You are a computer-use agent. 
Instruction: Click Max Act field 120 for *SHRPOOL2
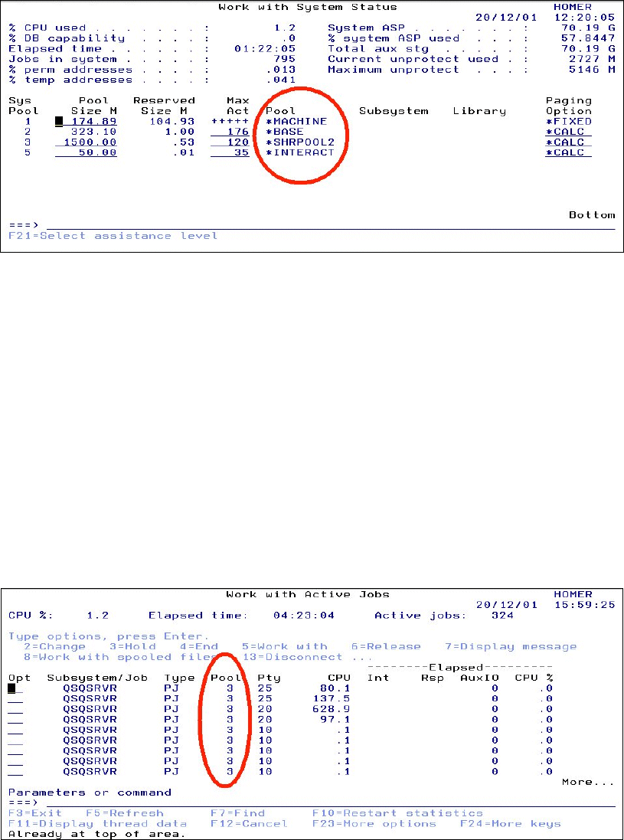pyautogui.click(x=230, y=142)
